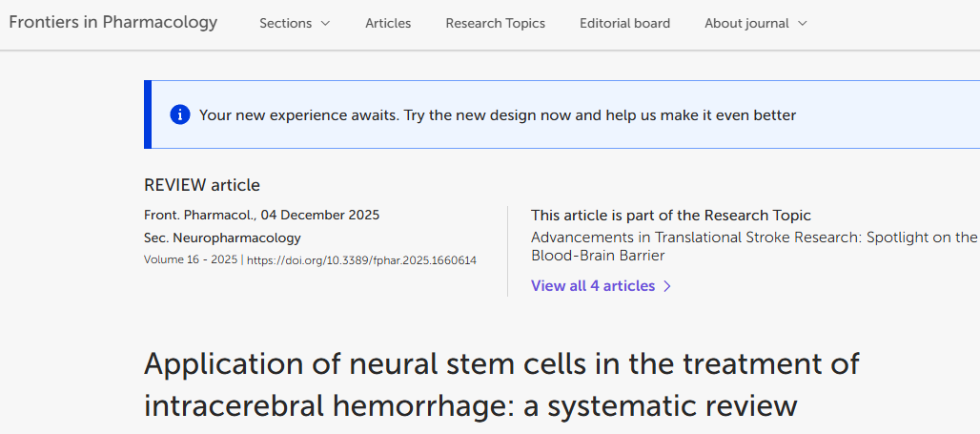Open the Sections menu label
980x434 pixels.
click(x=285, y=23)
